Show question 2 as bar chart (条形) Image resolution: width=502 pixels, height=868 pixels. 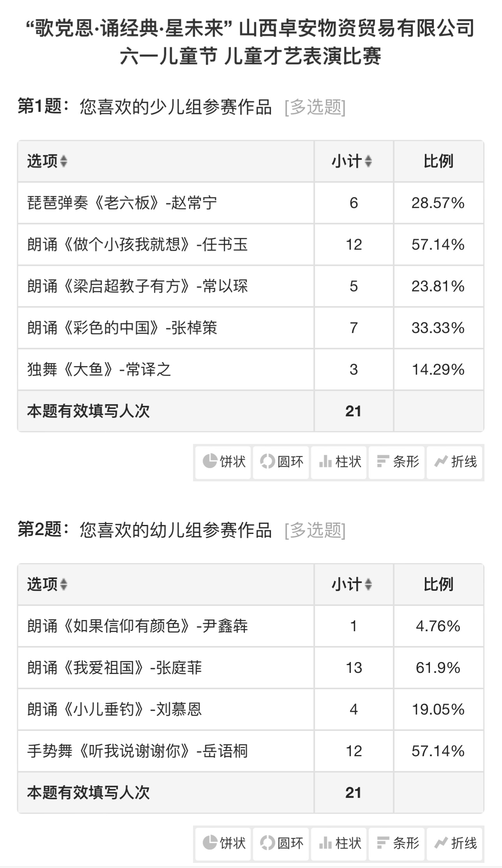(x=397, y=843)
